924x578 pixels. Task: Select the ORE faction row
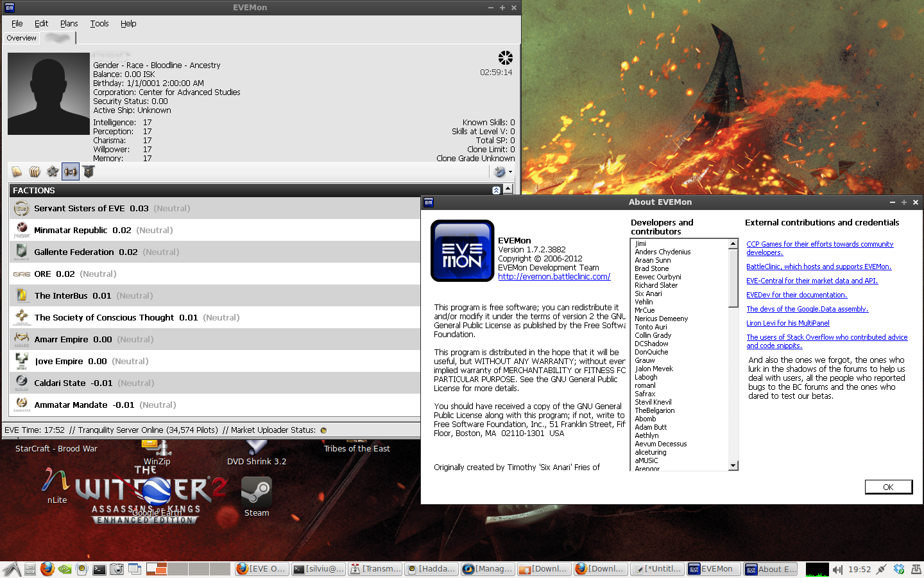pos(215,274)
